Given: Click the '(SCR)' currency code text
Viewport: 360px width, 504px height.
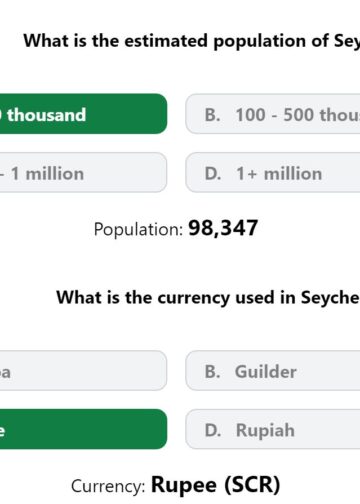Looking at the screenshot, I should 252,485.
